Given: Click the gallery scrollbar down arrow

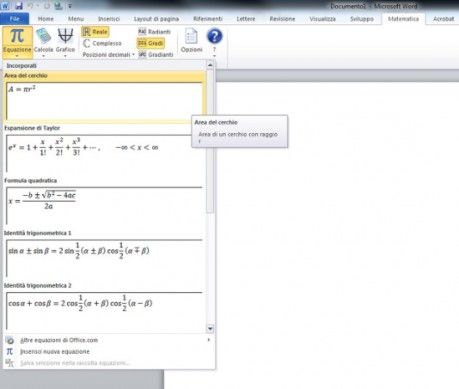Looking at the screenshot, I should (210, 329).
